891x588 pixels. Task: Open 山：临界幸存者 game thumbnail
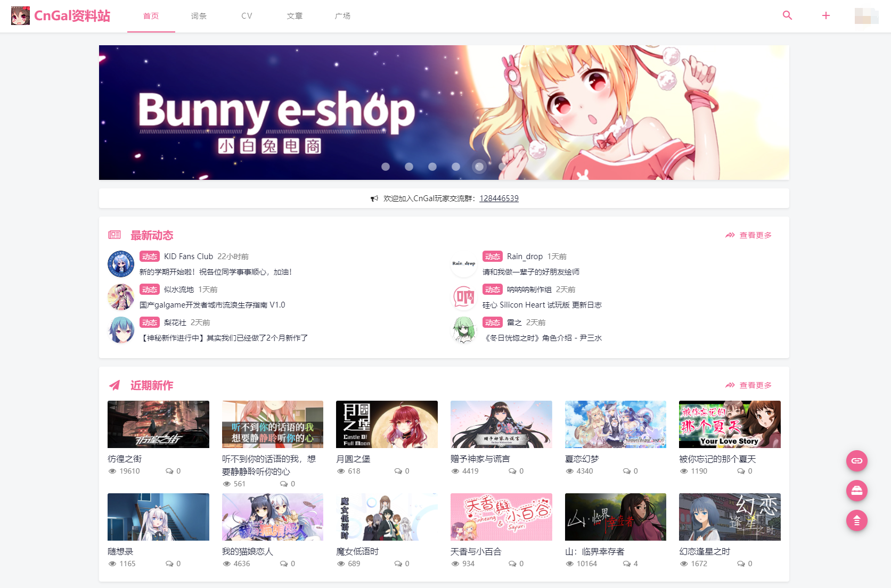[x=616, y=517]
